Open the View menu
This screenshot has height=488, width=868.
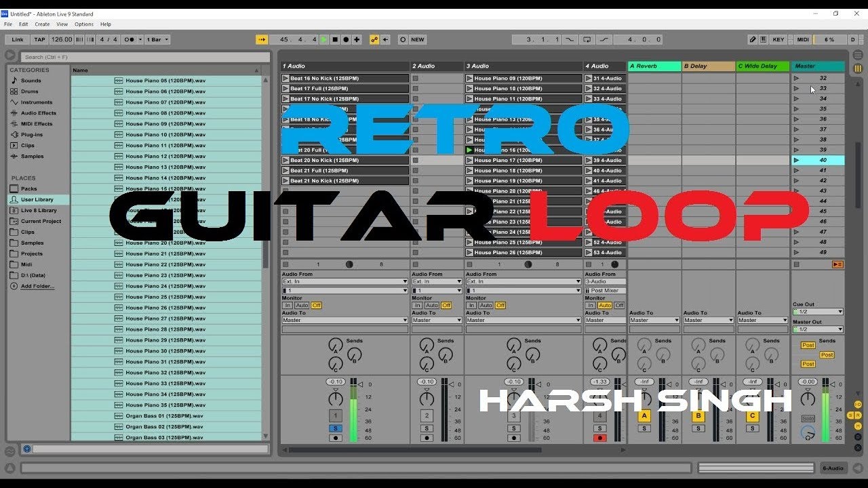[62, 24]
